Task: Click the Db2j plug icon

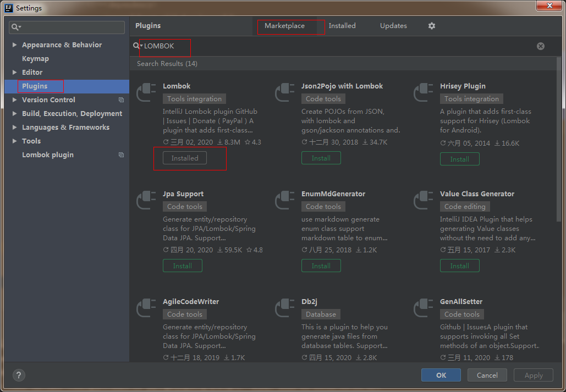Action: (285, 308)
